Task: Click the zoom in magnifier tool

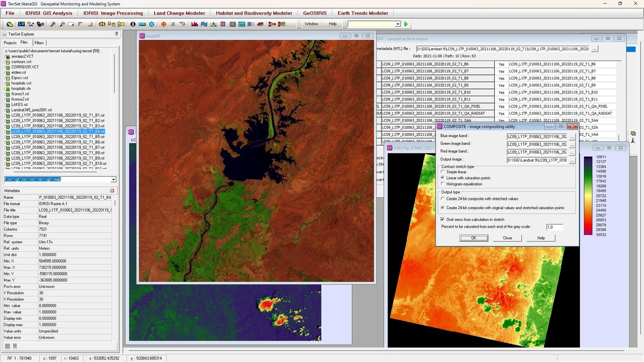Action: (53, 24)
